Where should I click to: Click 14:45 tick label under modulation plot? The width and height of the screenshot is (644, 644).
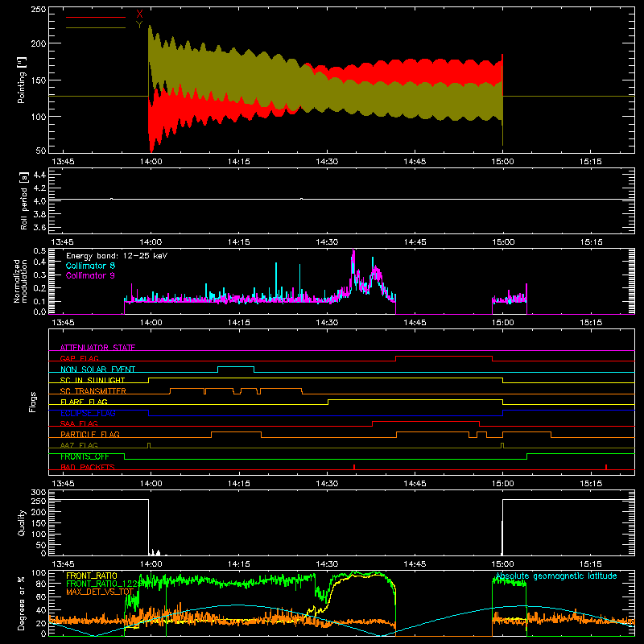415,323
